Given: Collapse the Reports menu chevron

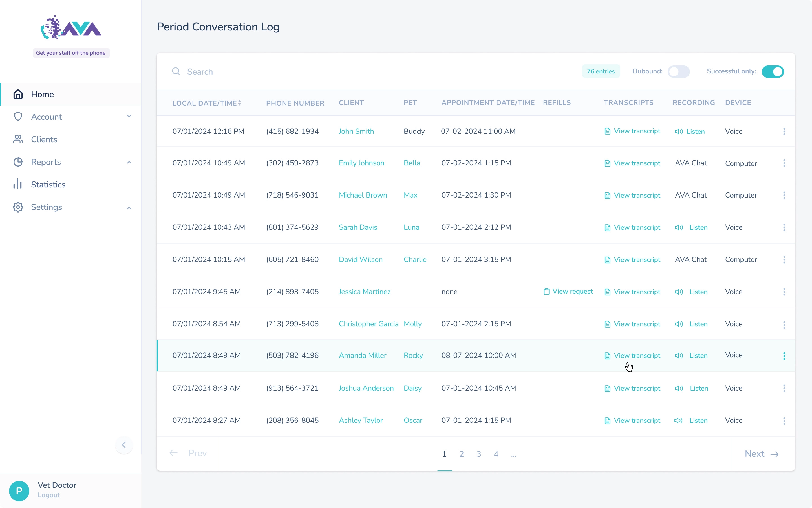Looking at the screenshot, I should click(129, 162).
